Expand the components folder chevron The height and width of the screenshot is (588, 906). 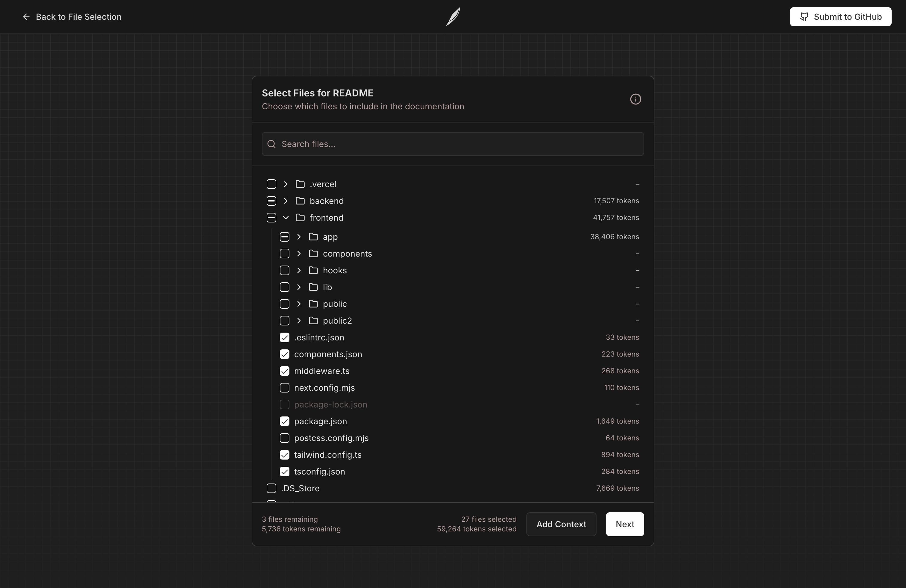click(299, 254)
